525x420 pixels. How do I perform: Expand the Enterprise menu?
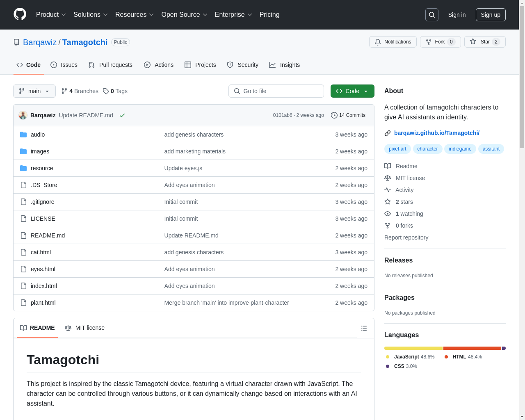point(233,15)
